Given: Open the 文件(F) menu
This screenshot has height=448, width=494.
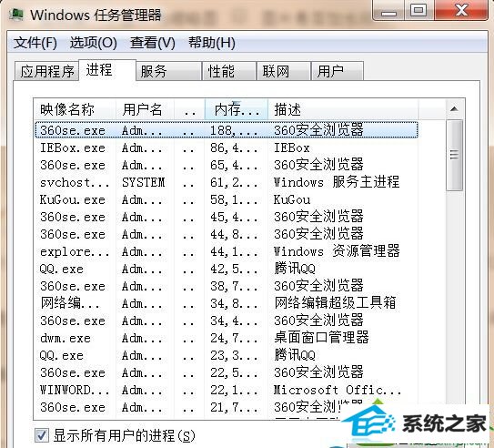Looking at the screenshot, I should point(35,43).
